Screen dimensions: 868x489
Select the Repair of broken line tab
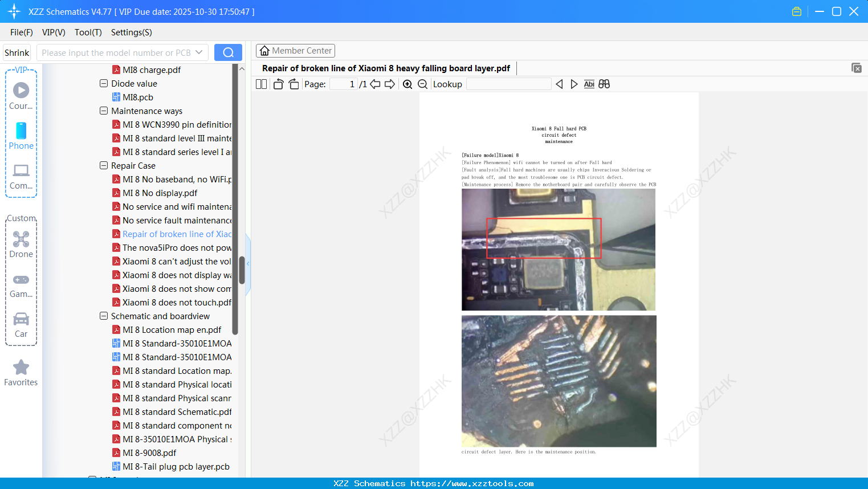tap(386, 68)
